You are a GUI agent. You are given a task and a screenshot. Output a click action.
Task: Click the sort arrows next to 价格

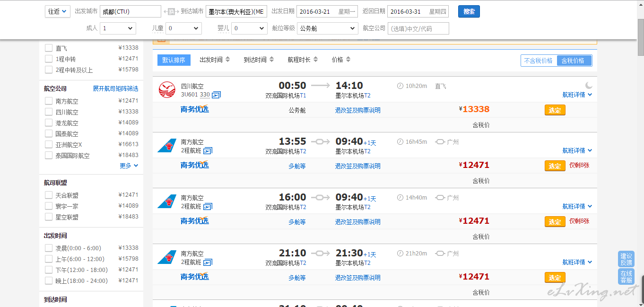click(x=348, y=60)
